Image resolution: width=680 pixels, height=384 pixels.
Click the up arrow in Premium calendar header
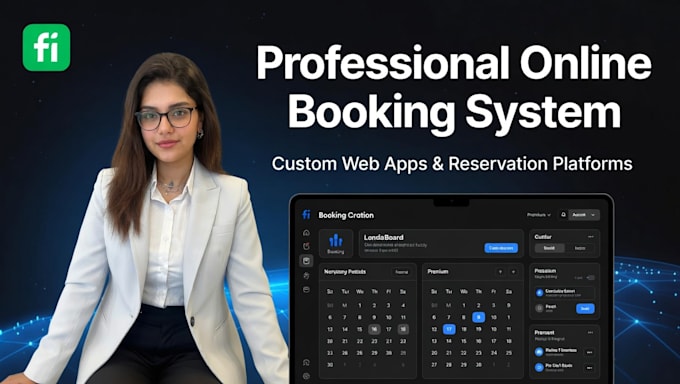(500, 272)
